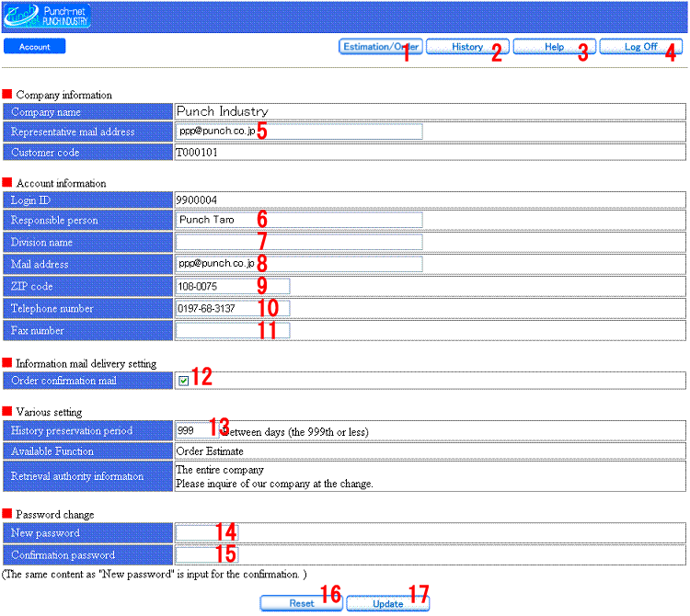The image size is (690, 616).
Task: Click the 'Information mail delivery setting' heading
Action: 86,363
